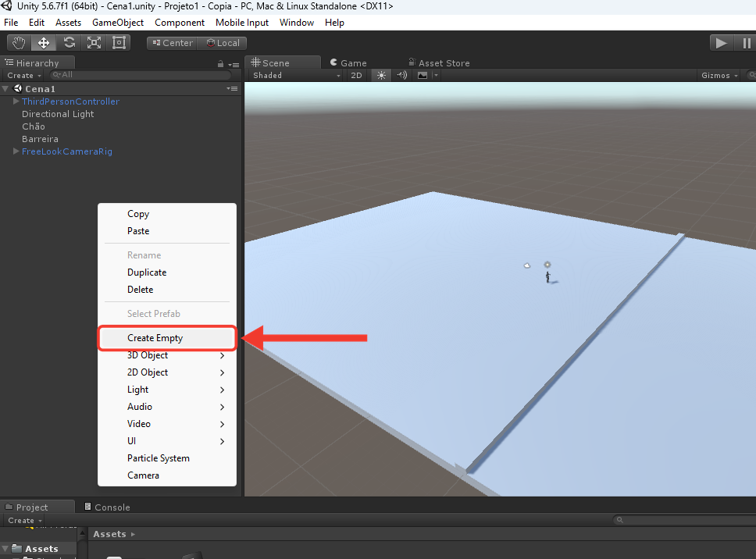Open Cena1 scene options menu icon
The height and width of the screenshot is (559, 756).
click(x=232, y=89)
